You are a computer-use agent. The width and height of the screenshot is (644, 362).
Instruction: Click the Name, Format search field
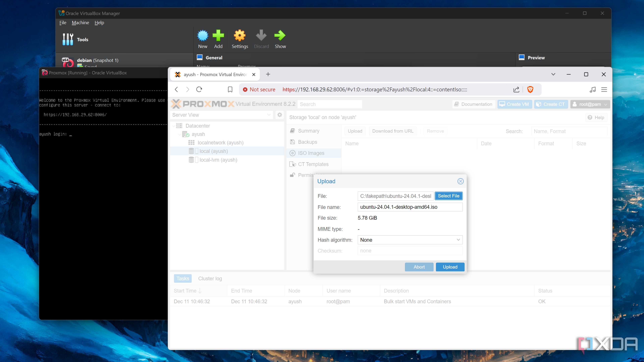coord(569,131)
